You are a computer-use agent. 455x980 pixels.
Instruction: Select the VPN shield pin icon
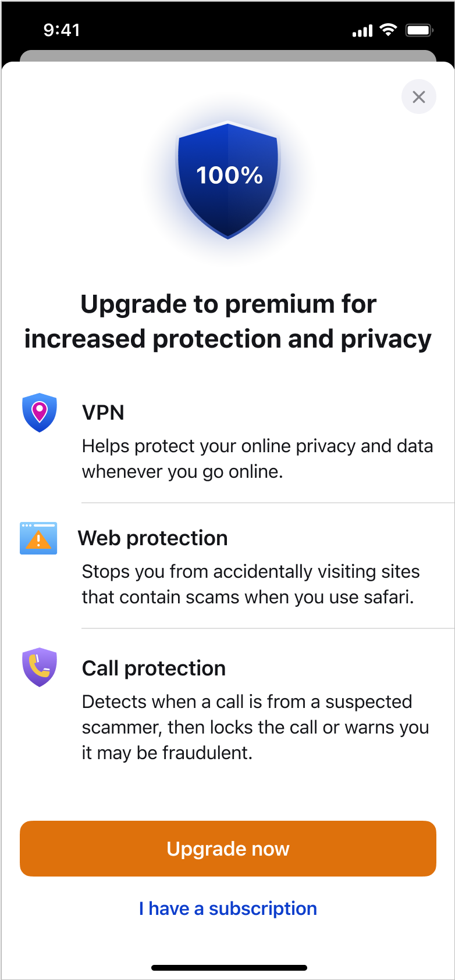click(39, 413)
